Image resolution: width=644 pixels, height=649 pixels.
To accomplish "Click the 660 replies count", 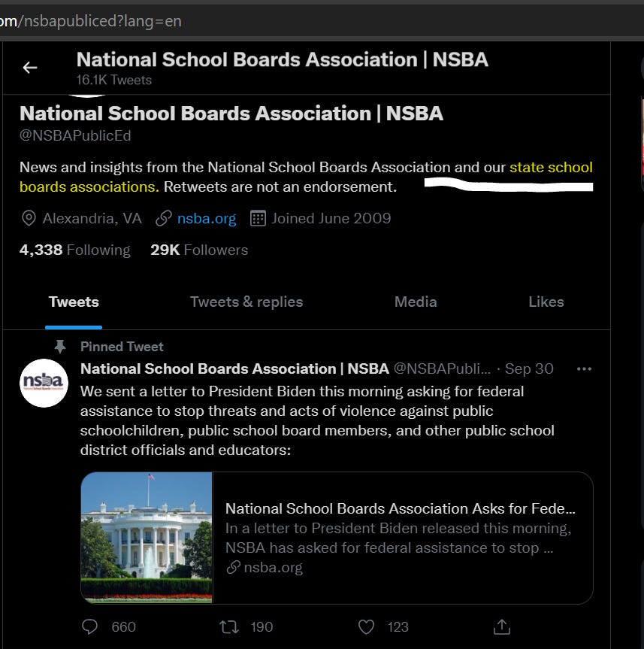I will 123,627.
